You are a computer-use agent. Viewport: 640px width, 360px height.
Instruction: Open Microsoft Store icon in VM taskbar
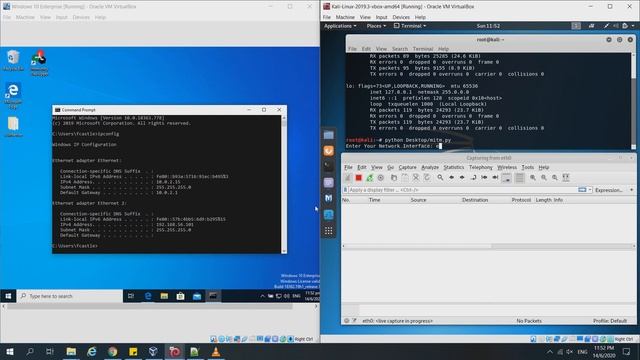[180, 296]
